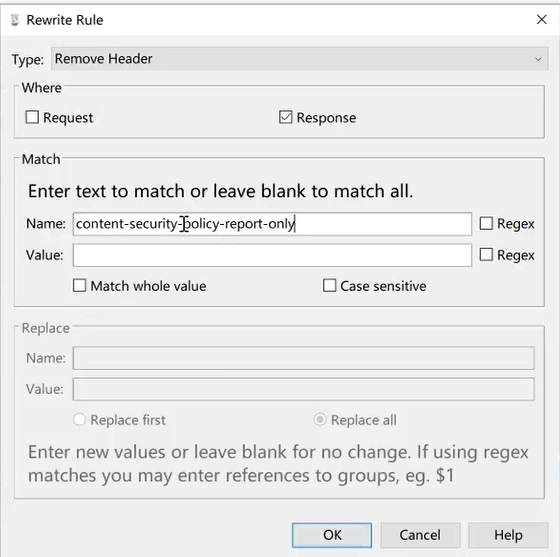Enable the Request checkbox
Viewport: 560px width, 557px height.
tap(32, 117)
